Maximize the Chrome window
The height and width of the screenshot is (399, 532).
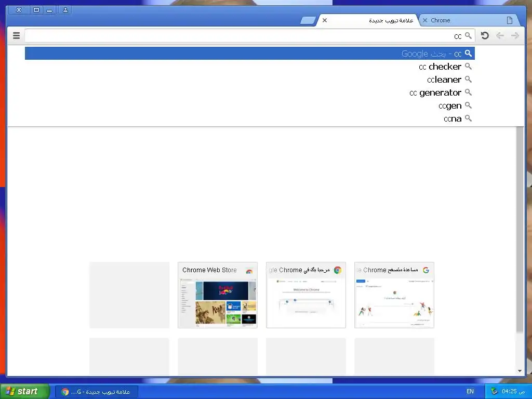tap(36, 10)
